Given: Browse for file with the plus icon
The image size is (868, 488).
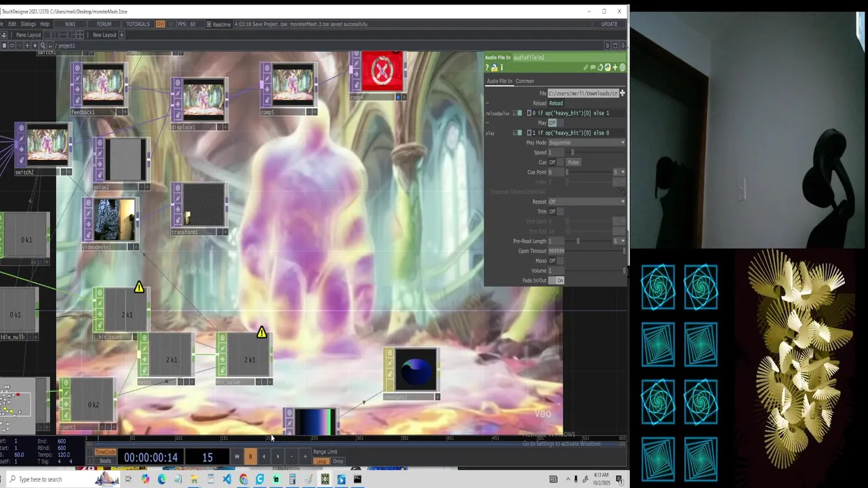Looking at the screenshot, I should point(622,93).
